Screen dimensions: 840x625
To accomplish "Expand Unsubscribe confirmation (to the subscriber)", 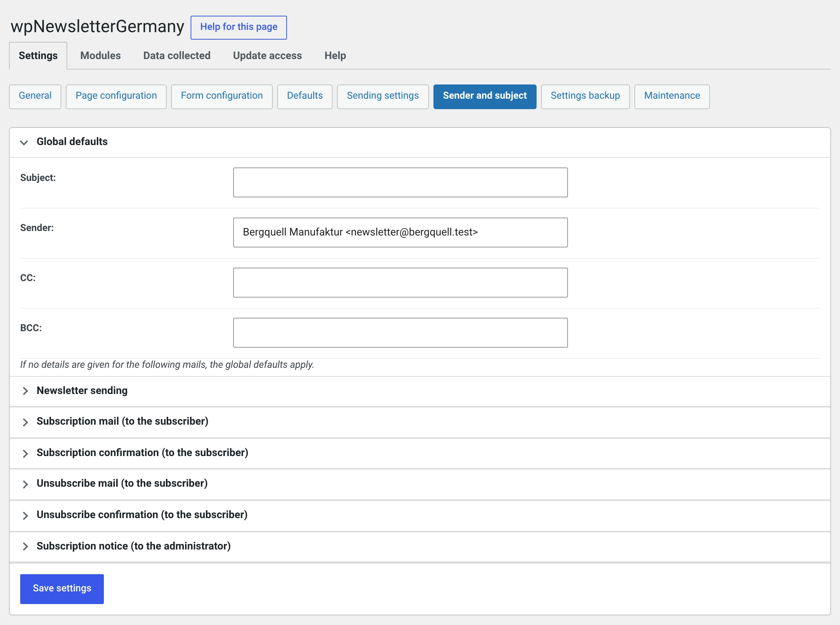I will pos(420,515).
